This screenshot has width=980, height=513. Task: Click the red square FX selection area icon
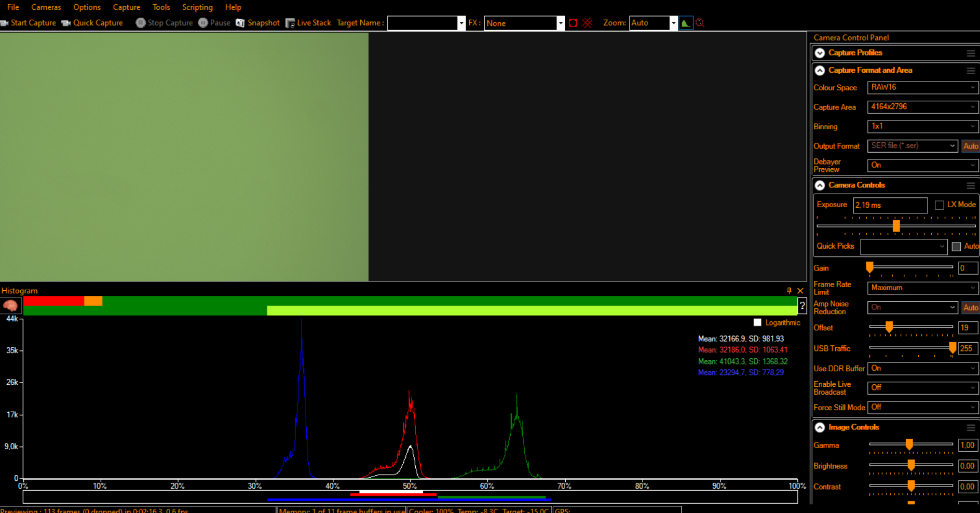(573, 23)
